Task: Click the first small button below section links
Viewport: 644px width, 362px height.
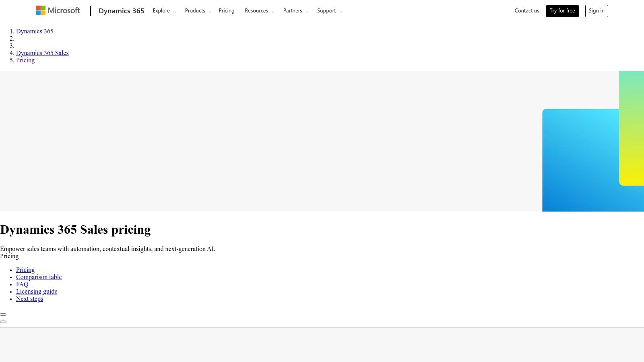Action: (3, 315)
